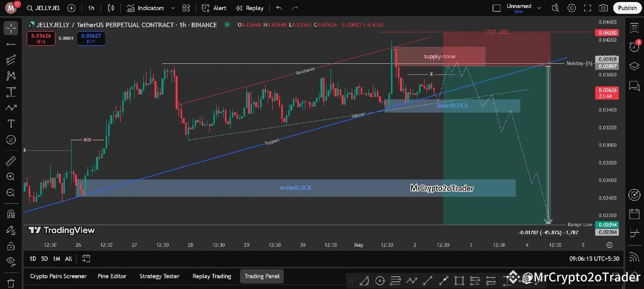Viewport: 644px width, 289px height.
Task: Open the object tree layers icon
Action: pyautogui.click(x=634, y=66)
